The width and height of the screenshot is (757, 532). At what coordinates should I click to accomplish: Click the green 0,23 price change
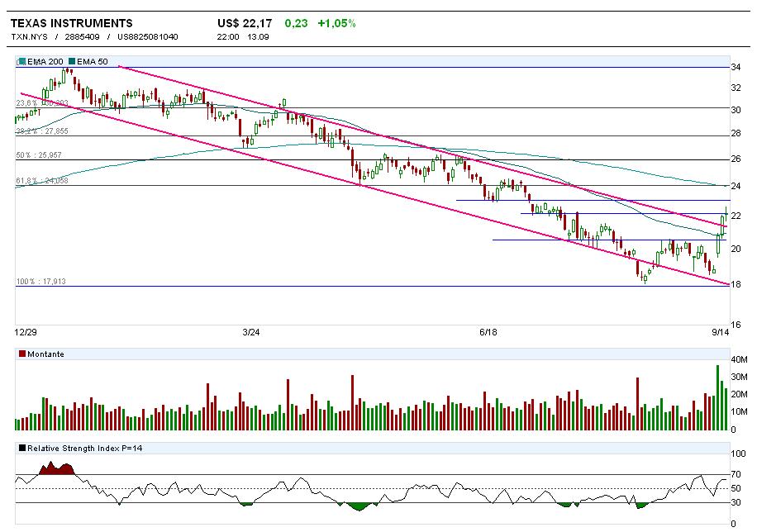point(296,23)
